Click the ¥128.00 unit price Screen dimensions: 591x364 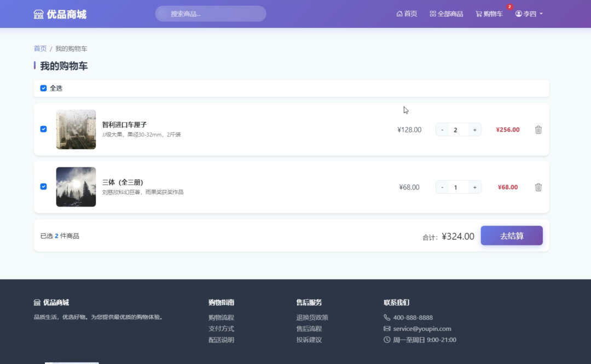(409, 130)
